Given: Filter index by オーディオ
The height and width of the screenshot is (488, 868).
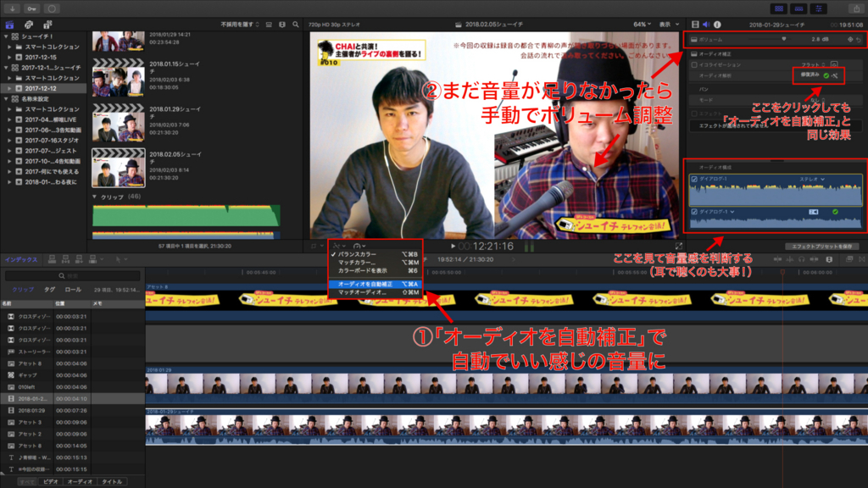Looking at the screenshot, I should 80,482.
